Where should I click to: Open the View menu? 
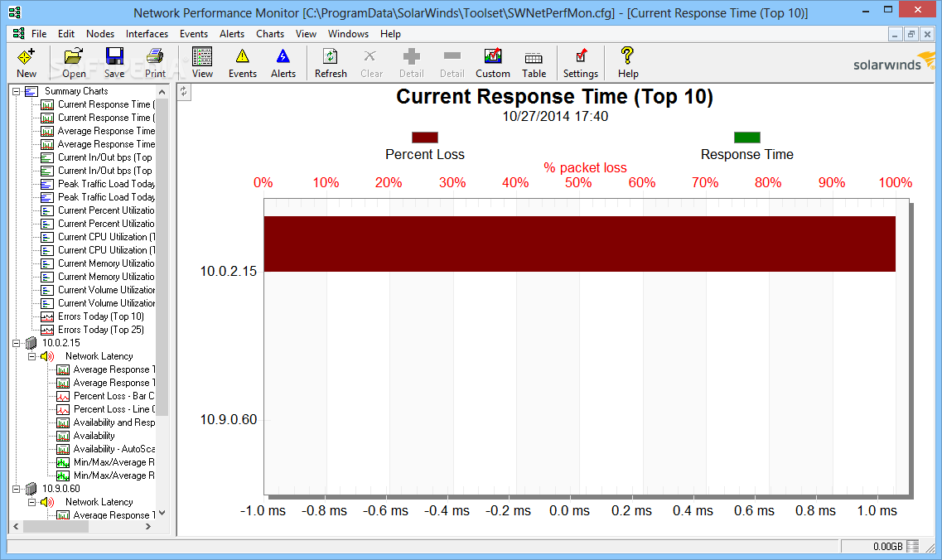(x=306, y=34)
